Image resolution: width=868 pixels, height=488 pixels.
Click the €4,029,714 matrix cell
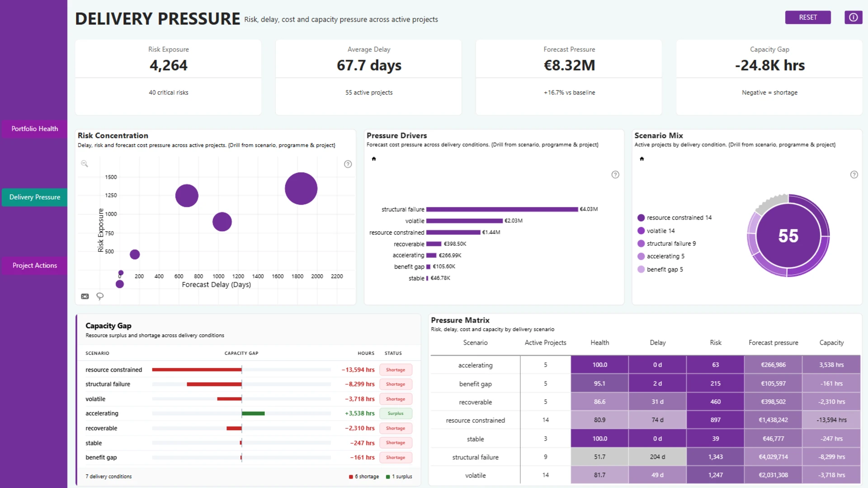pyautogui.click(x=773, y=457)
